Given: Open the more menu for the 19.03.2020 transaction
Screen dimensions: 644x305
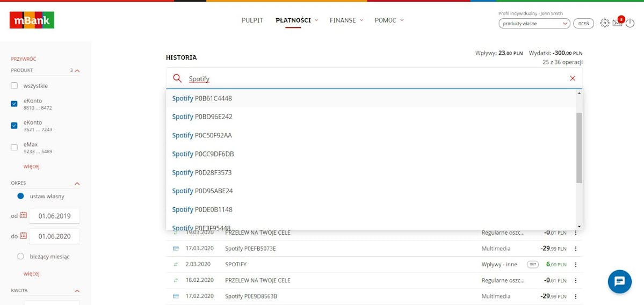Looking at the screenshot, I should point(575,233).
